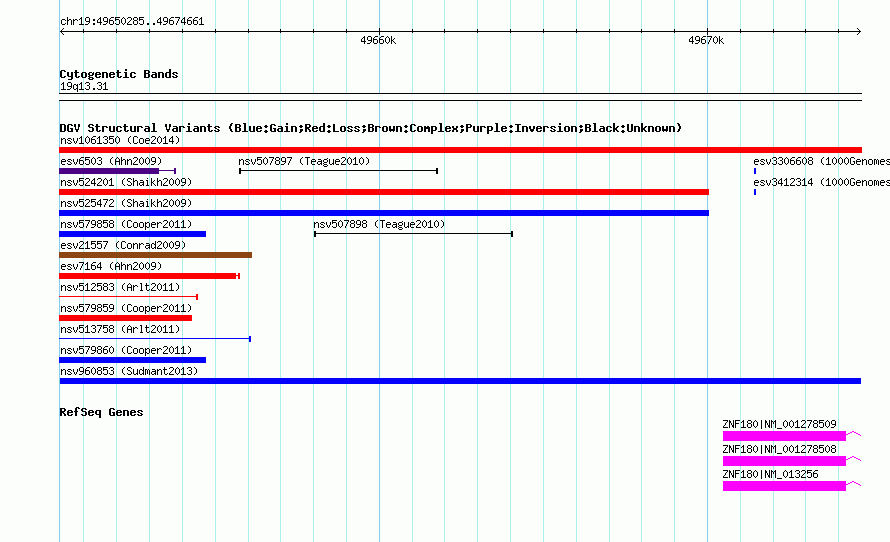This screenshot has height=542, width=890.
Task: Click the nsv579860 (Cooper2011) label
Action: 126,350
